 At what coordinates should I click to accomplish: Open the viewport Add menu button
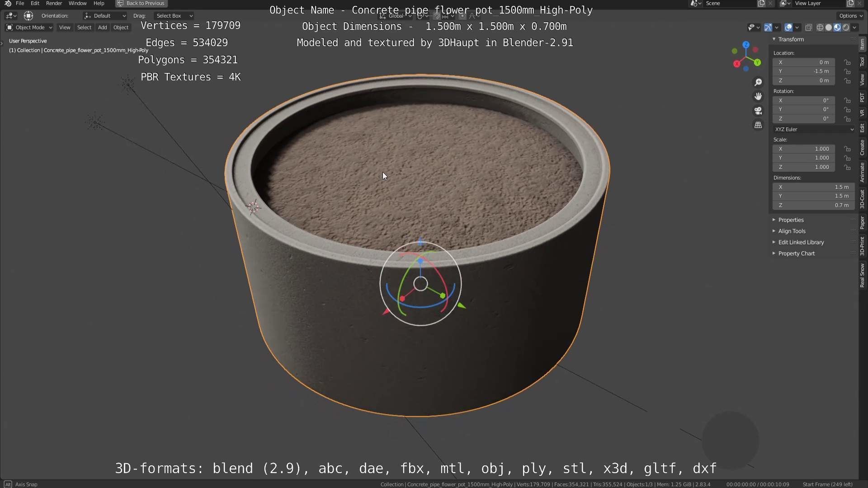coord(103,28)
